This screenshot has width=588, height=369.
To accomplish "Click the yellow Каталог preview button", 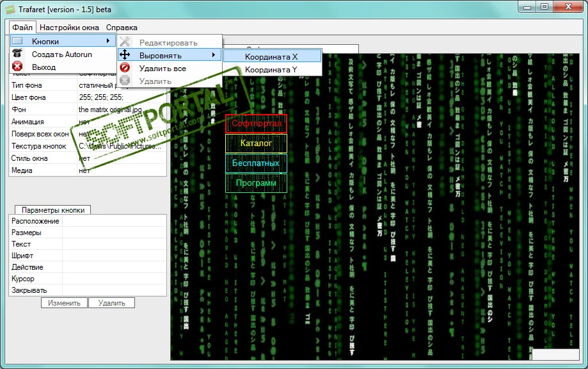I will 256,143.
